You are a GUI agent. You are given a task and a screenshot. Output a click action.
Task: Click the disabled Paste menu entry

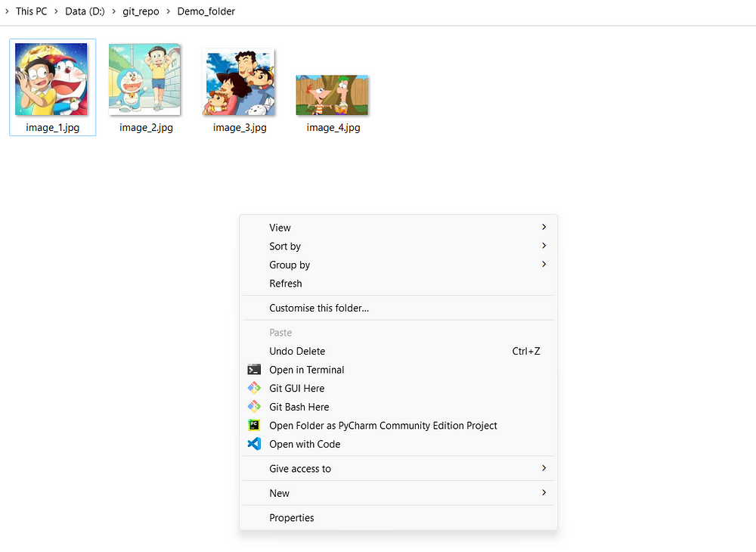[x=398, y=333]
